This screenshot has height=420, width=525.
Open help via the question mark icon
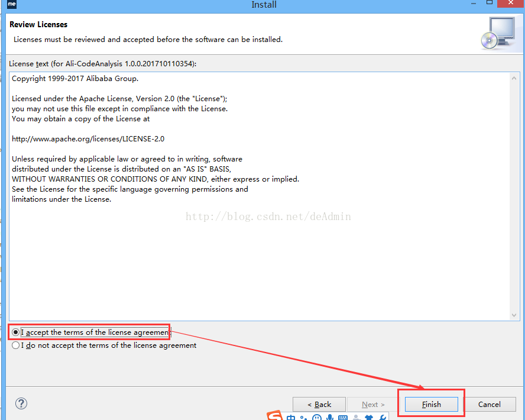tap(21, 403)
